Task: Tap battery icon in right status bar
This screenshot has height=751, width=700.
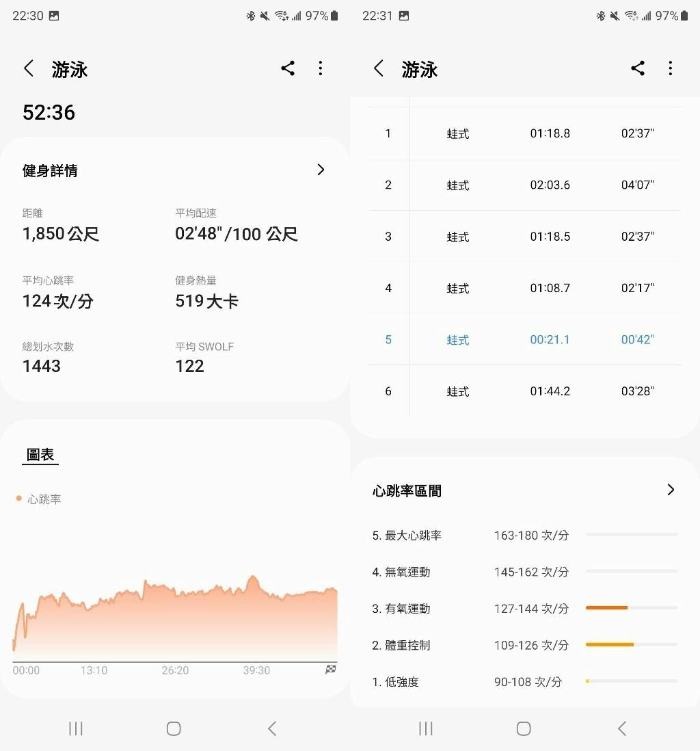Action: coord(684,16)
